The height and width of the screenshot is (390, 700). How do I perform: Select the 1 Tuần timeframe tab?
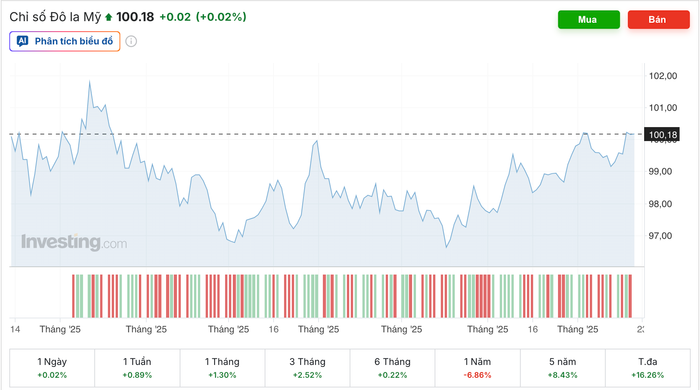137,368
